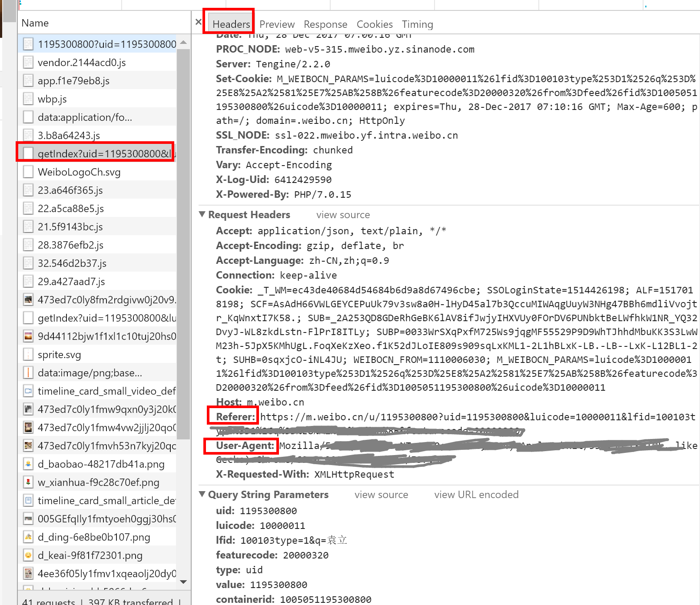This screenshot has height=605, width=700.
Task: Select 23.a646f365.js request
Action: click(97, 190)
